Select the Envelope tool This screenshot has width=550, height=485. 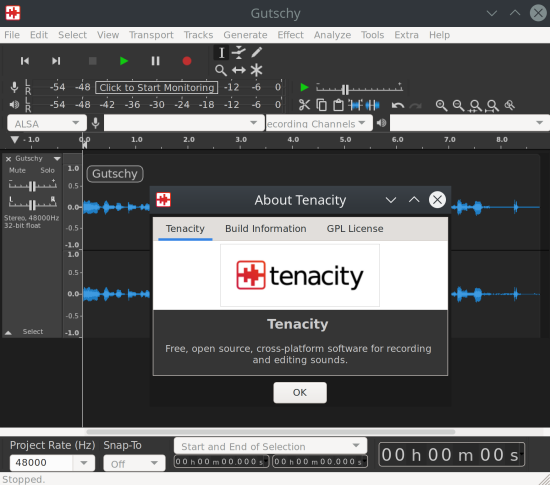click(239, 53)
